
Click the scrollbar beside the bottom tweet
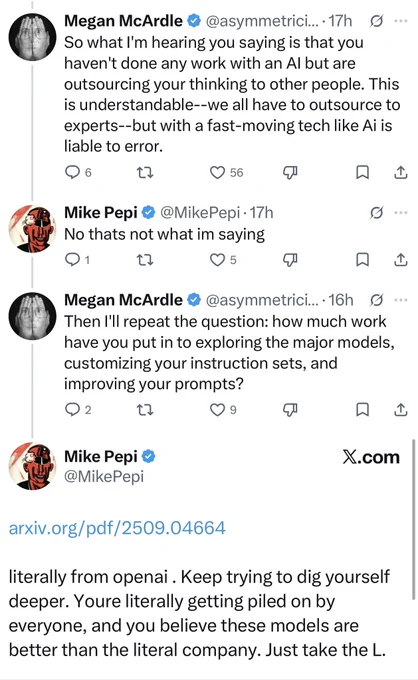[413, 520]
